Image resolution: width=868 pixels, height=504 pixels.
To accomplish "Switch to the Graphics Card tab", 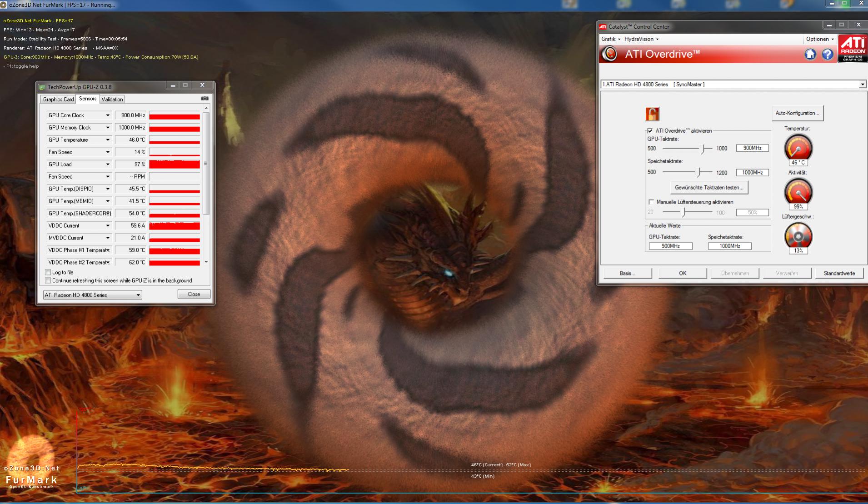I will (x=58, y=100).
